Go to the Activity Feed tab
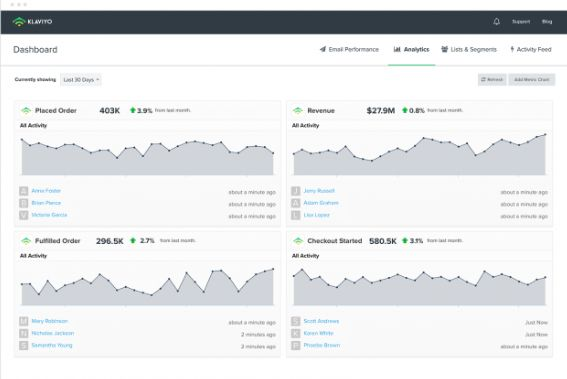567x379 pixels. [x=531, y=50]
